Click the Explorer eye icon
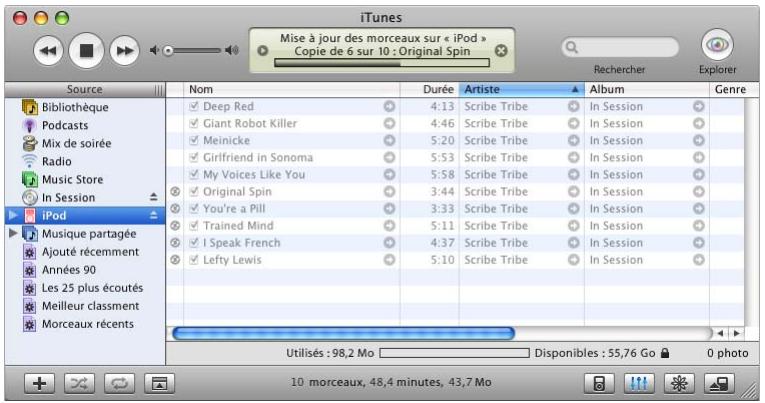The width and height of the screenshot is (765, 403). click(x=717, y=46)
